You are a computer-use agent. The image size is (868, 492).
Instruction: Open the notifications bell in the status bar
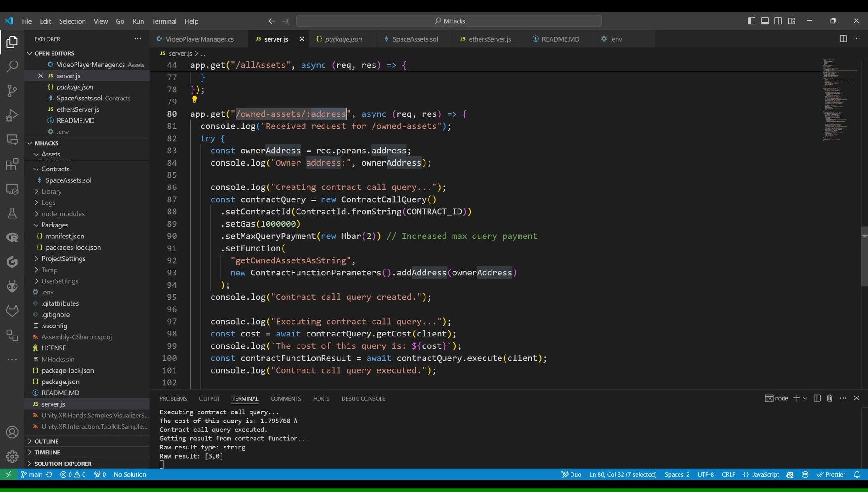[857, 474]
